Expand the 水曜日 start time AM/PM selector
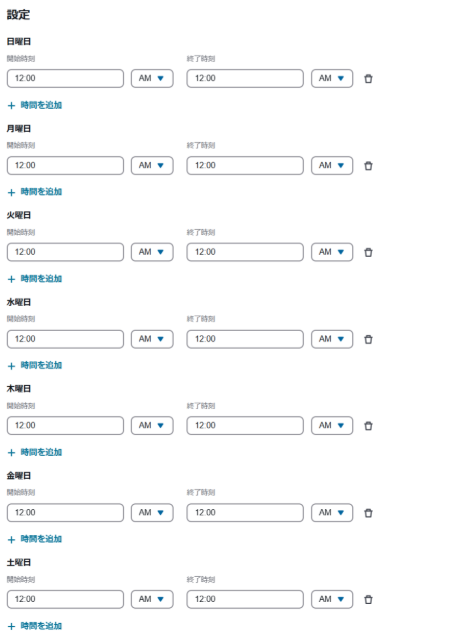The width and height of the screenshot is (473, 638). point(152,339)
